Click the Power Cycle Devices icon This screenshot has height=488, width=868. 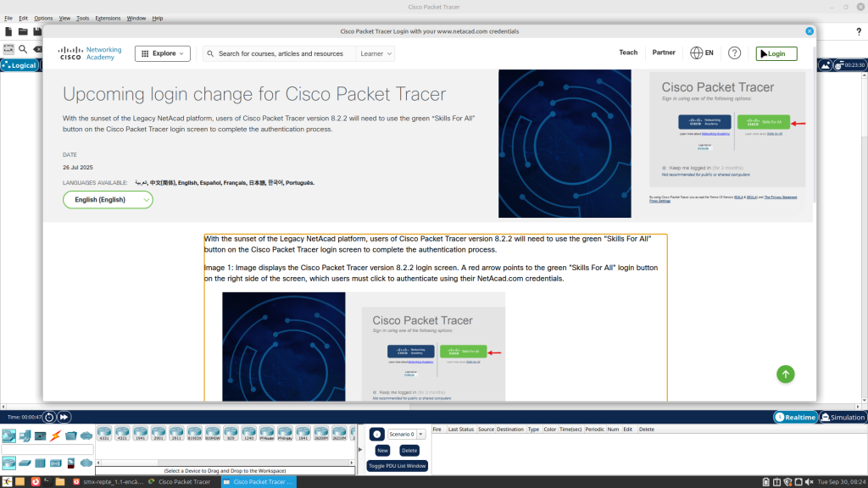coord(49,417)
